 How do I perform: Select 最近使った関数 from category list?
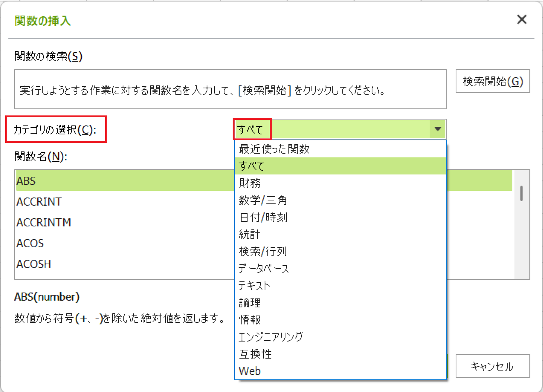(x=274, y=149)
